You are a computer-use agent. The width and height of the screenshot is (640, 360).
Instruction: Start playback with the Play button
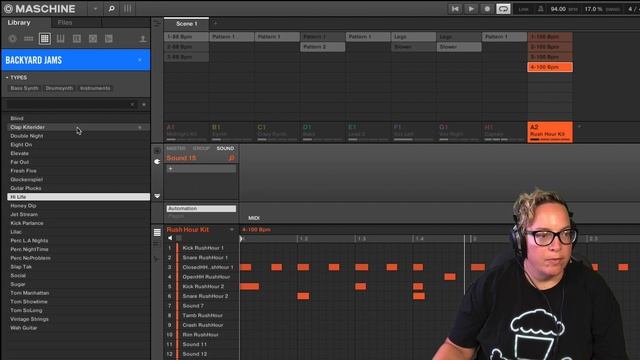pyautogui.click(x=471, y=9)
